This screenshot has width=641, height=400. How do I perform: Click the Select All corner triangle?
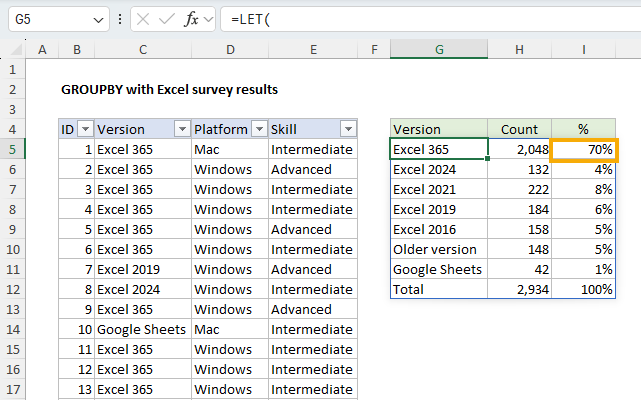point(16,50)
